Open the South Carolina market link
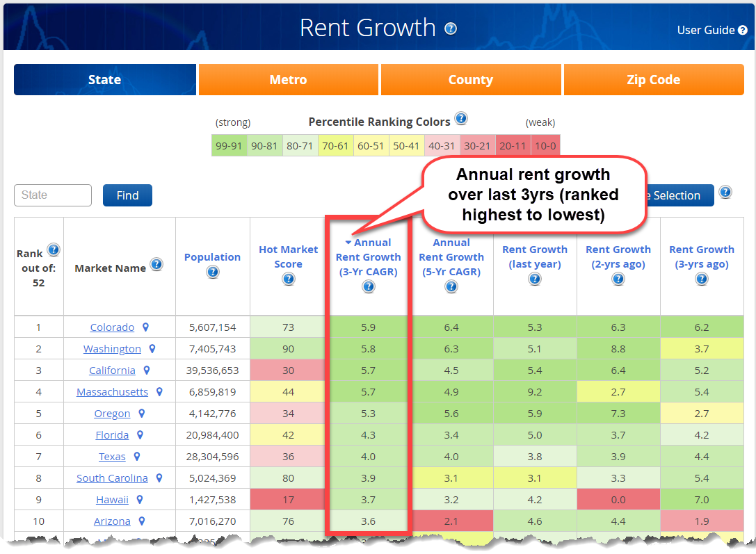 coord(112,478)
